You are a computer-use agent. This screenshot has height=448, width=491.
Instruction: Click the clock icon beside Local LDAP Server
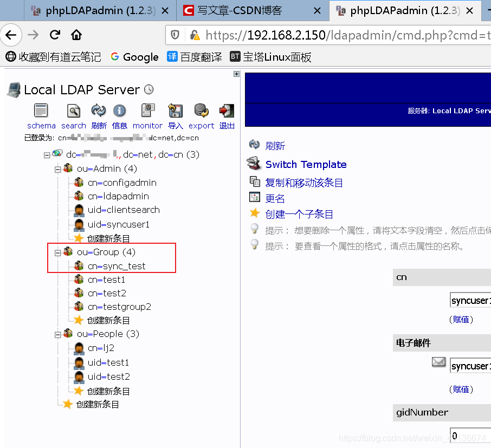click(x=148, y=89)
